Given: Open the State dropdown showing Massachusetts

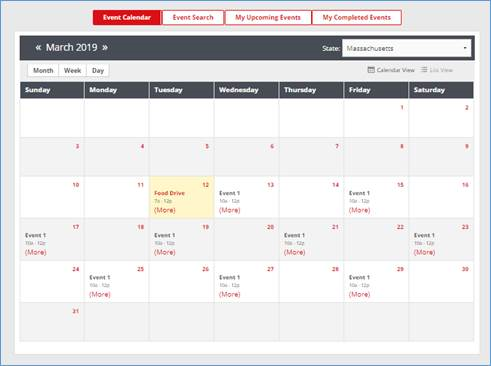Looking at the screenshot, I should click(406, 48).
